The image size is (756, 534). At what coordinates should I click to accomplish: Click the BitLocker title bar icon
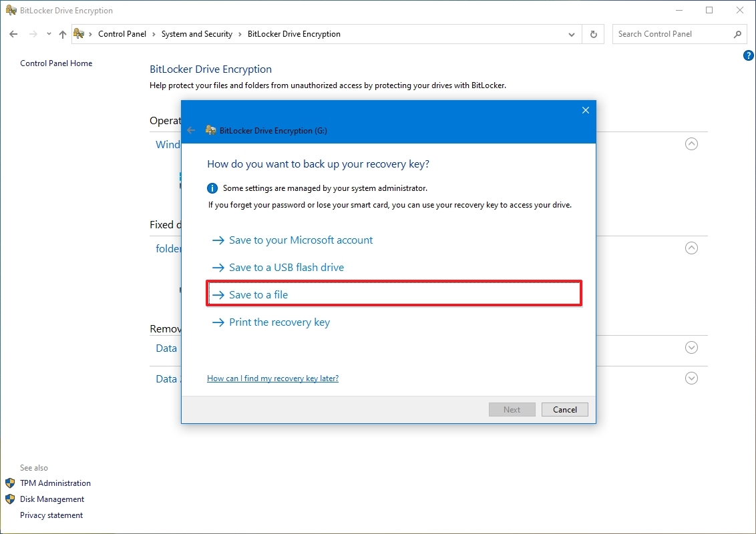11,10
